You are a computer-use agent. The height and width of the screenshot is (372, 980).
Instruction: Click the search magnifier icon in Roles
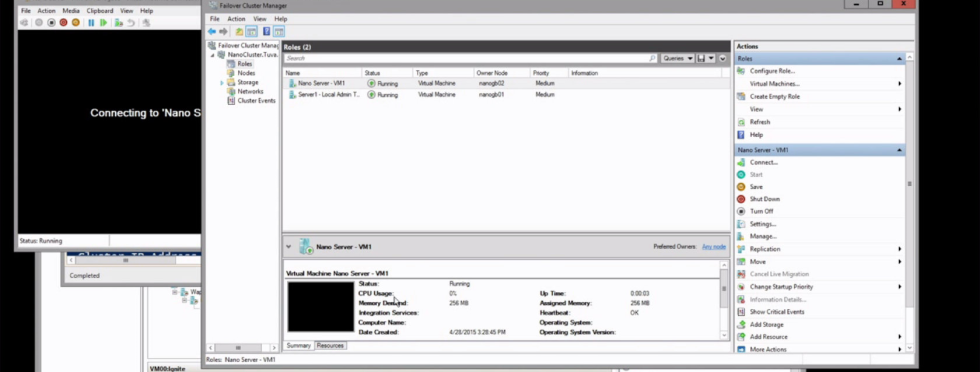click(x=652, y=58)
